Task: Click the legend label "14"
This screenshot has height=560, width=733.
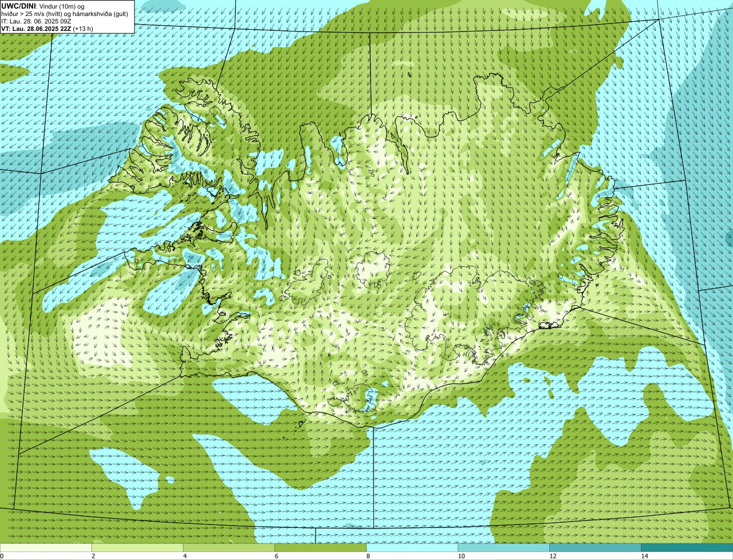Action: (x=644, y=556)
